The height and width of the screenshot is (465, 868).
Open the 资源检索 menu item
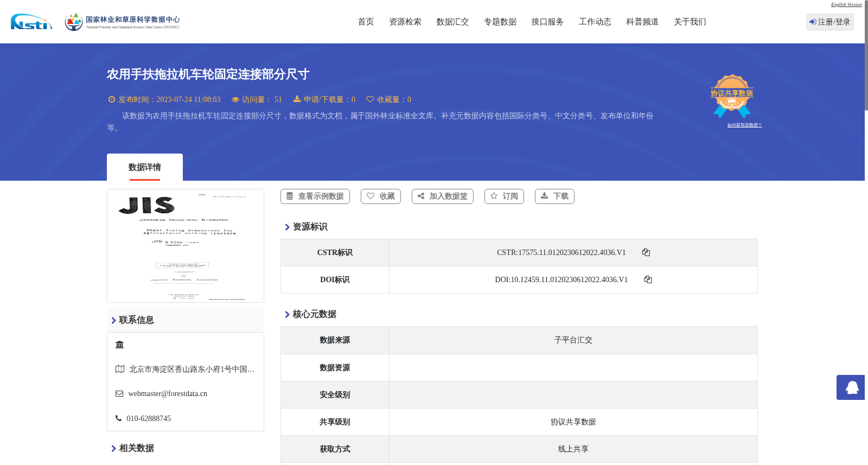(x=405, y=22)
